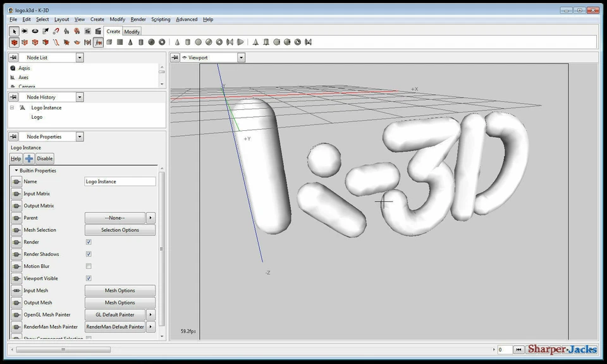Uncheck the Render Shadows option

88,254
